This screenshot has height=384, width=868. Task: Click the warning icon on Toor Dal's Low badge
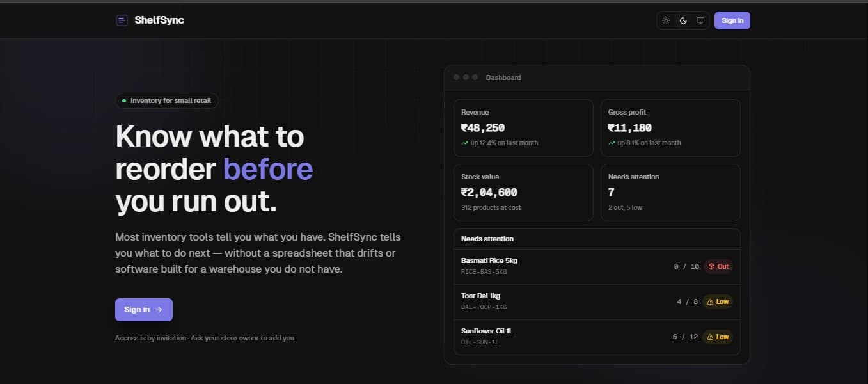(x=710, y=301)
